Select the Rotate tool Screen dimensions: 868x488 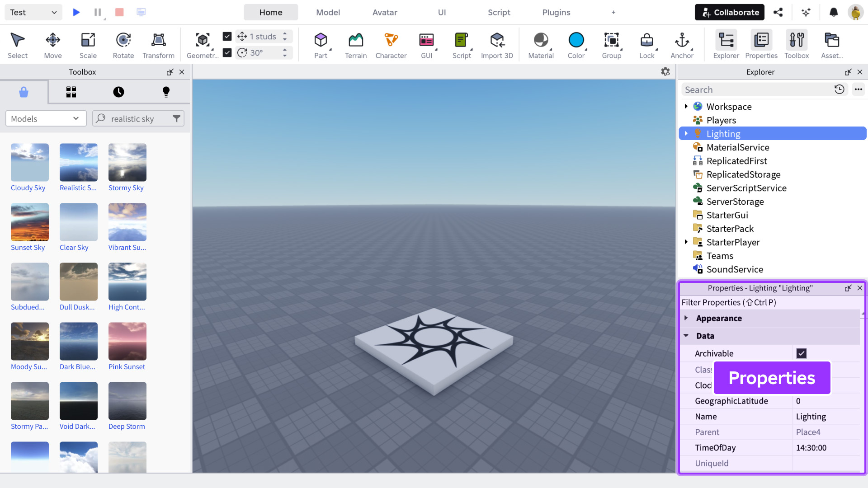point(123,41)
